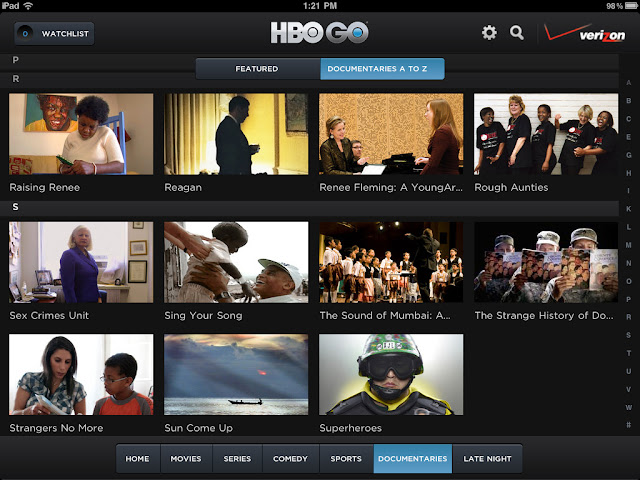Screen dimensions: 640x480
Task: Tap the S section header
Action: (309, 207)
